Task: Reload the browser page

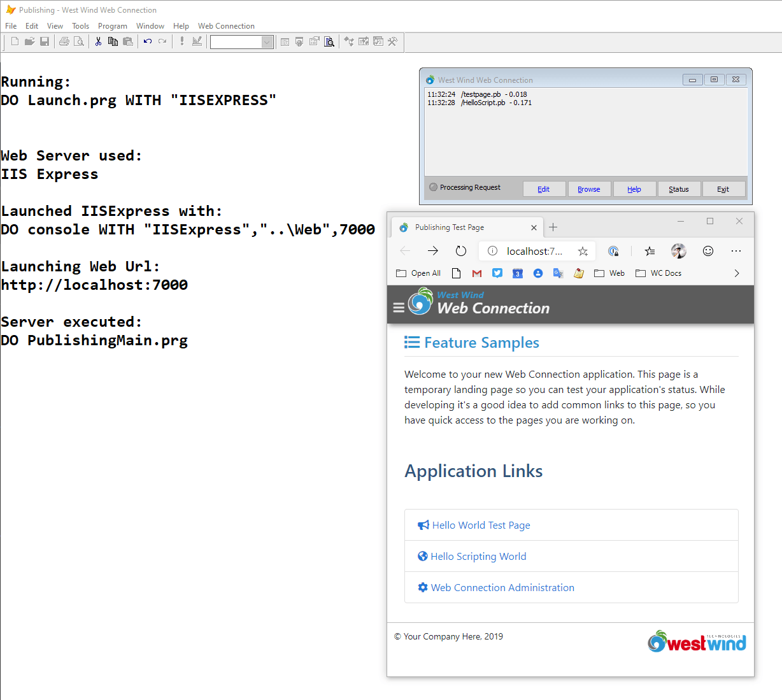Action: tap(461, 251)
